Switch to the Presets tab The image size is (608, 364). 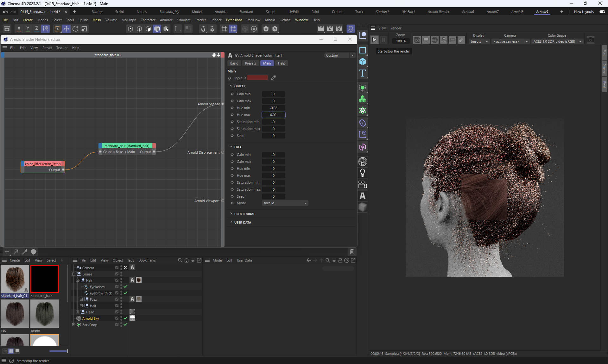click(250, 63)
